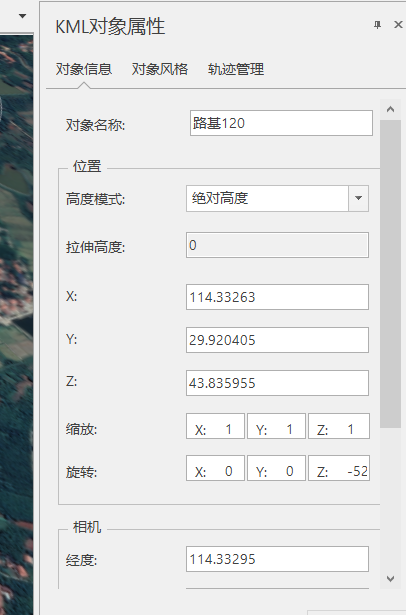Click the 经度 camera field
The width and height of the screenshot is (406, 615).
tap(277, 559)
